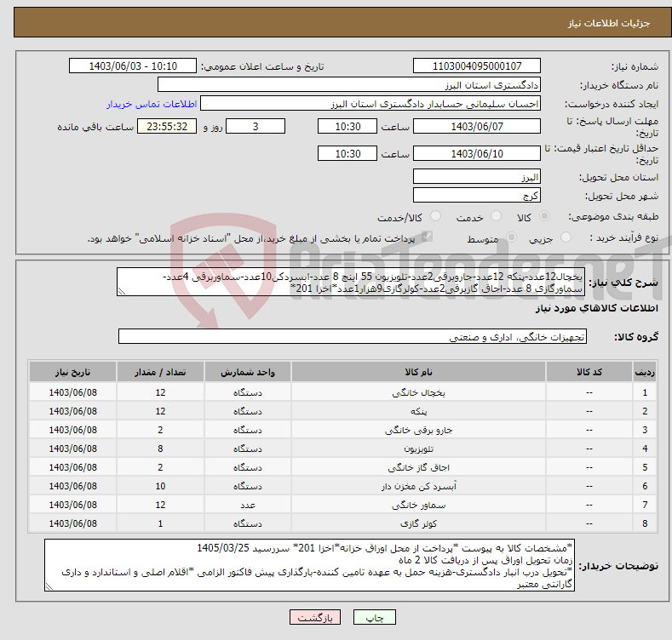Image resolution: width=672 pixels, height=640 pixels.
Task: Click the واحد شمارش column header
Action: tap(248, 372)
